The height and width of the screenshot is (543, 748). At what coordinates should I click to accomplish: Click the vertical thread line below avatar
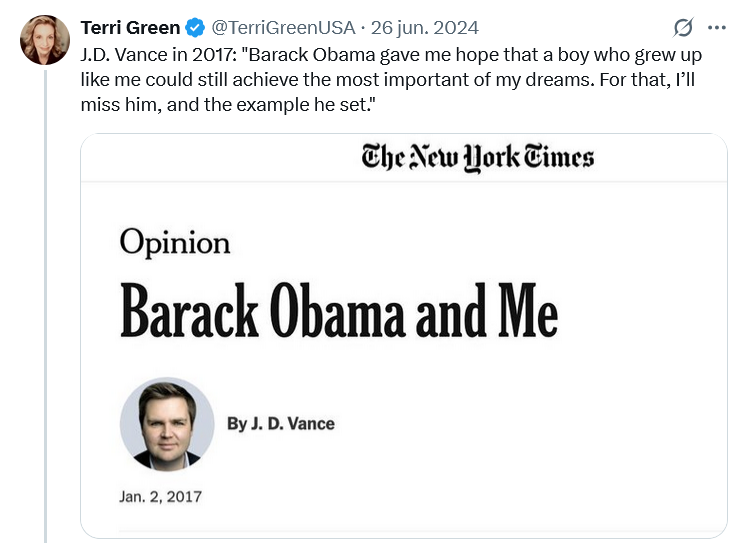45,300
